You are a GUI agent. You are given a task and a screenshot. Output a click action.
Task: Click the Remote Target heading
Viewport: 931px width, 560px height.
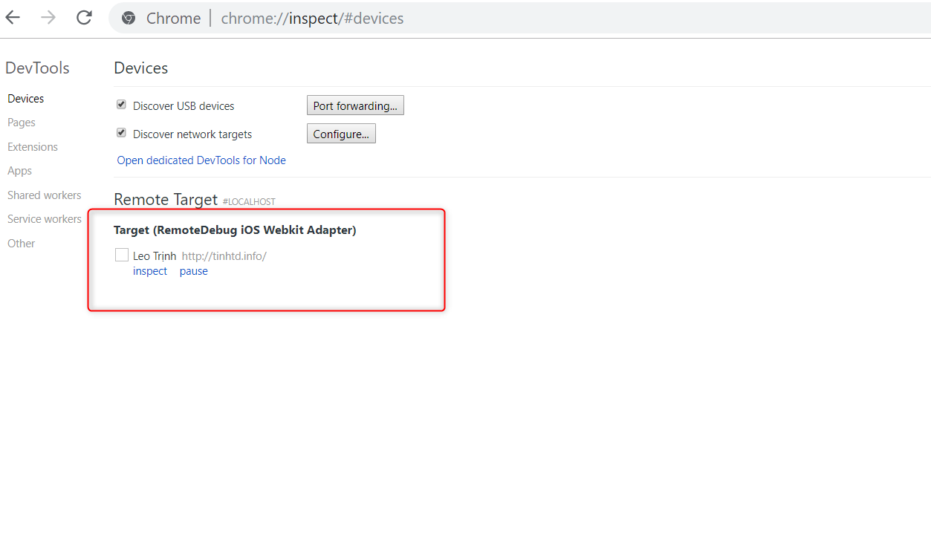166,200
